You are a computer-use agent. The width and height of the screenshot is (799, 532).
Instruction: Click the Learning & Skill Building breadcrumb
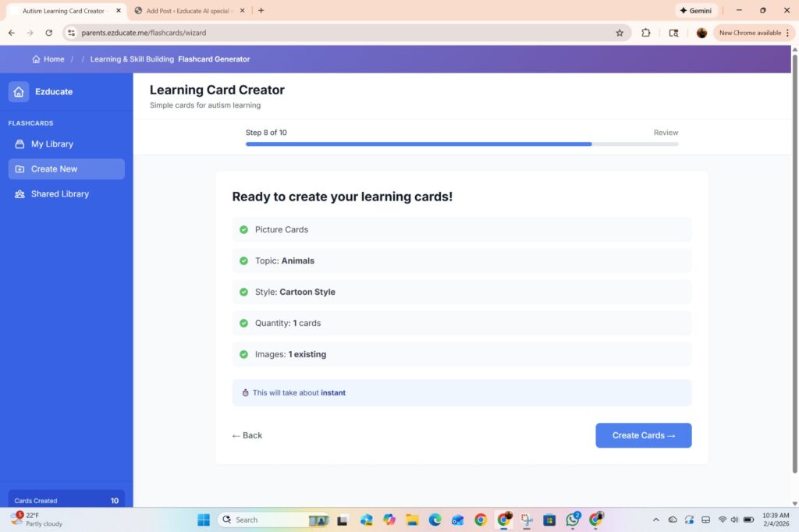point(132,59)
